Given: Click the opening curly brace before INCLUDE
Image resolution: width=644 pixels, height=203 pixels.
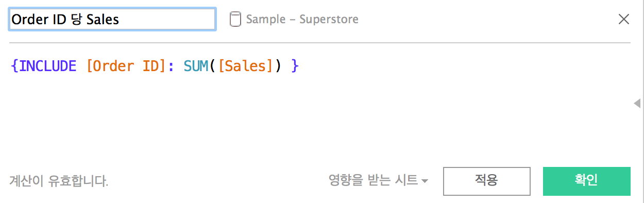Looking at the screenshot, I should coord(14,66).
